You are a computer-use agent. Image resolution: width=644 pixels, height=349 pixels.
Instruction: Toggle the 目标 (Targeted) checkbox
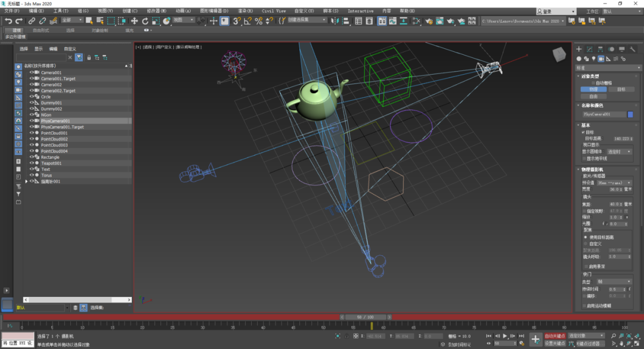583,132
